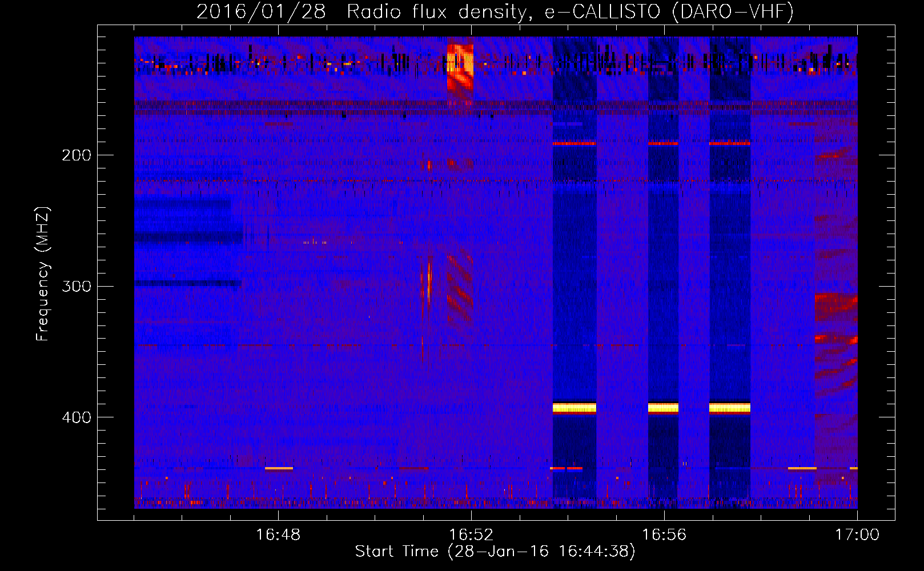
Task: Click the "Start Time (28-Jan-16 16:44:38)" label
Action: click(x=495, y=552)
